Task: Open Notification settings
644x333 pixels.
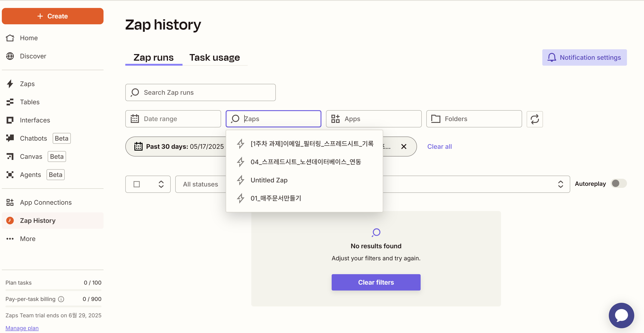Action: click(x=584, y=57)
